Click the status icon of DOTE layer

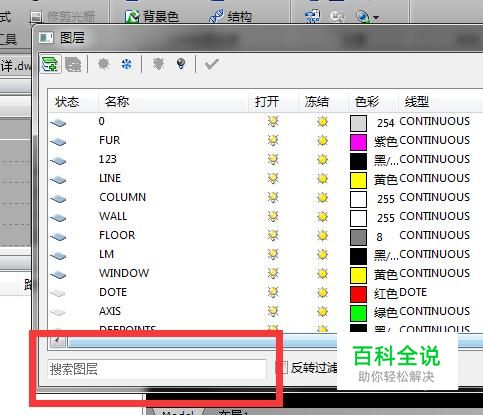pos(58,293)
